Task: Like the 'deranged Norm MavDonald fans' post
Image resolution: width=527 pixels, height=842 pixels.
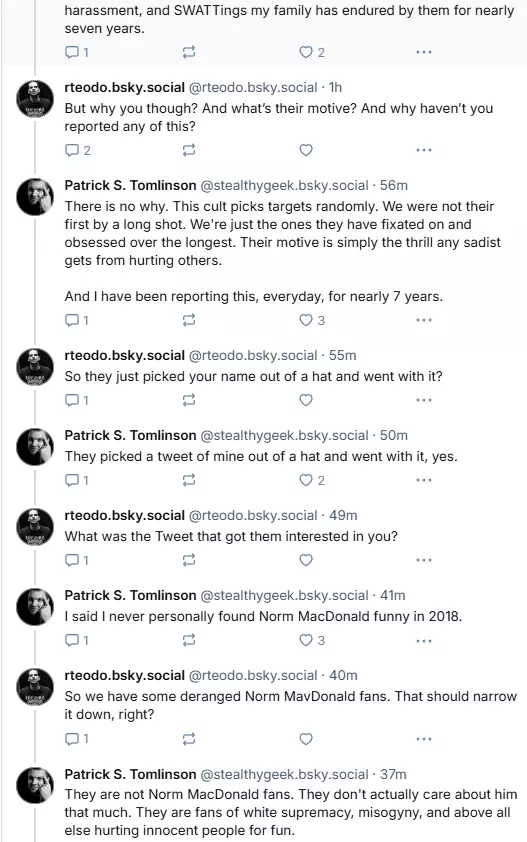Action: [x=306, y=739]
